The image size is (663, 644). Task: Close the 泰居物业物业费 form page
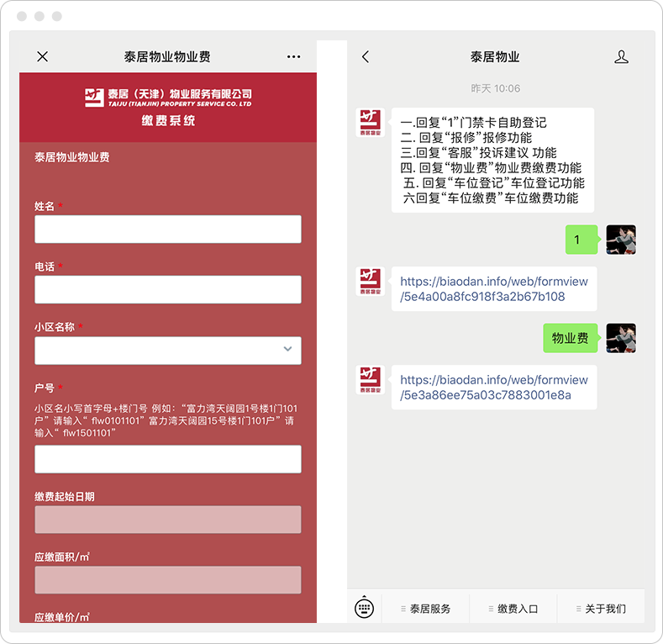[43, 56]
